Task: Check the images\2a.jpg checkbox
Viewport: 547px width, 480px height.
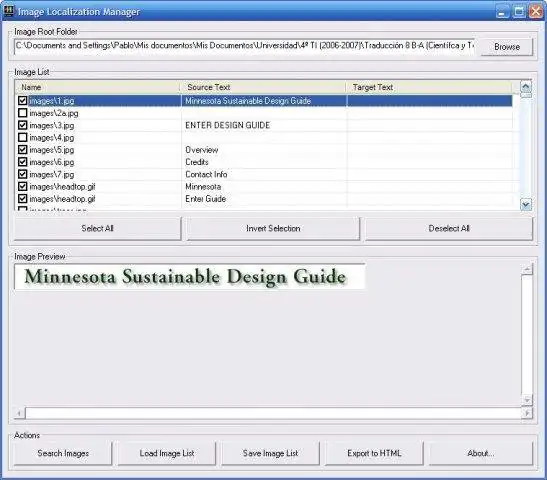Action: point(23,113)
